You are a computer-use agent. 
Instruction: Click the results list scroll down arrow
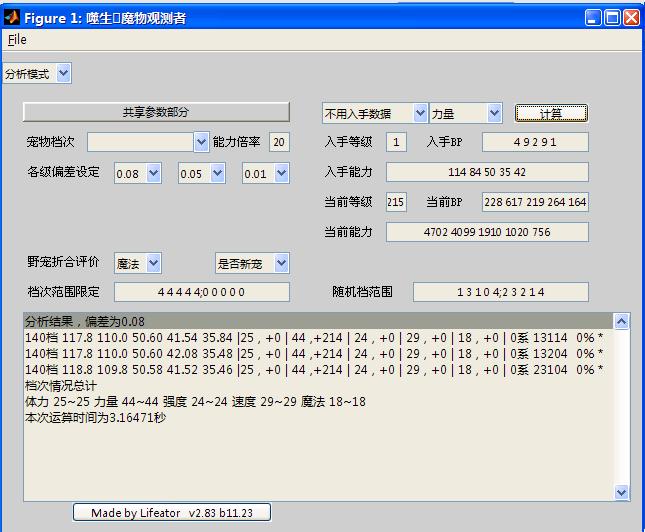(x=621, y=492)
